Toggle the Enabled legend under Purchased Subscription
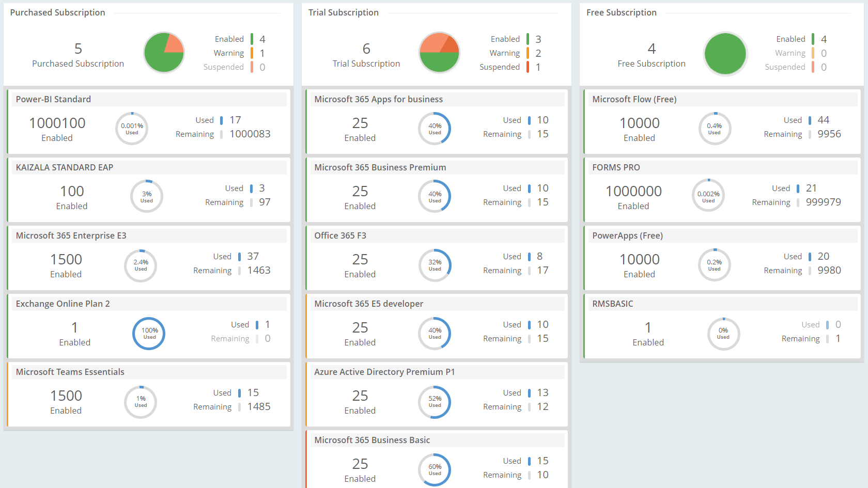The width and height of the screenshot is (868, 488). 229,39
